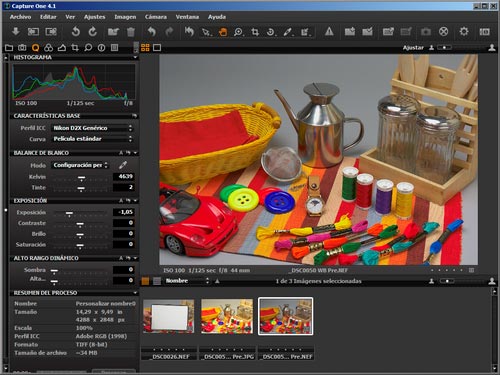500x375 pixels.
Task: Open preferences with the gear icon
Action: point(464,32)
